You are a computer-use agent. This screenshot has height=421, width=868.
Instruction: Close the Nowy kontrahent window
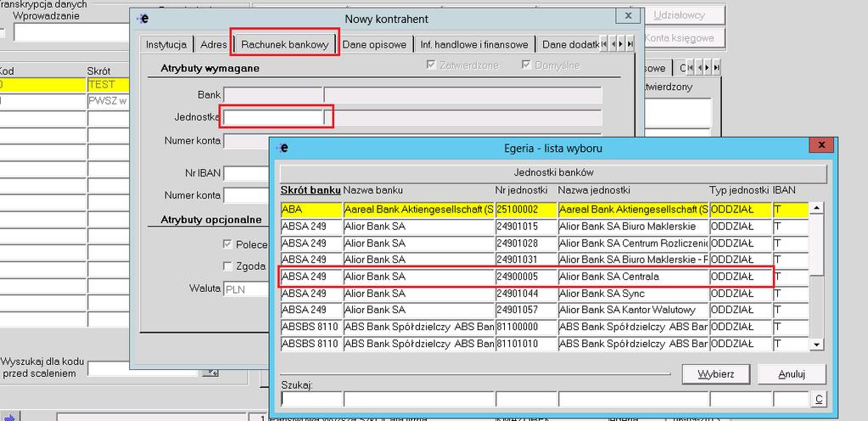(x=629, y=16)
